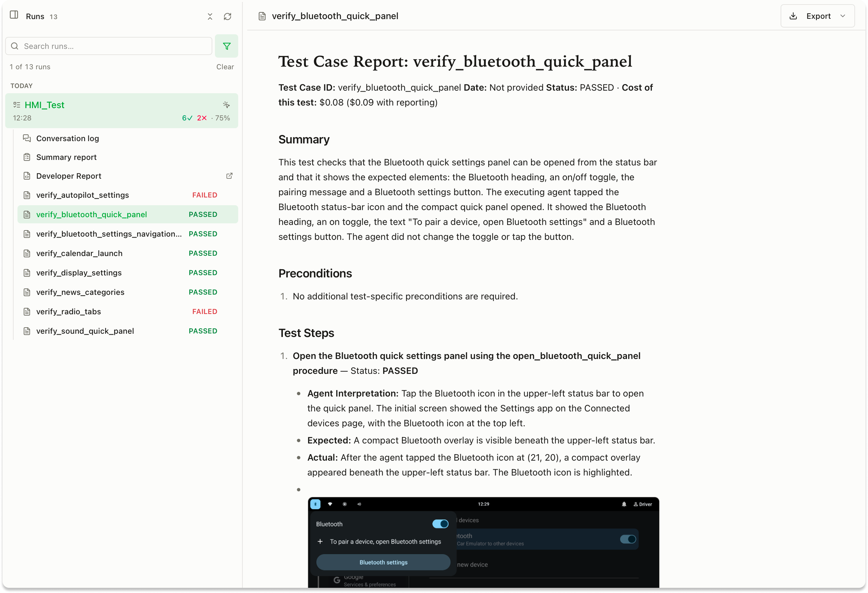Click the Summary report document icon
Screen dimensions: 868x593
27,157
